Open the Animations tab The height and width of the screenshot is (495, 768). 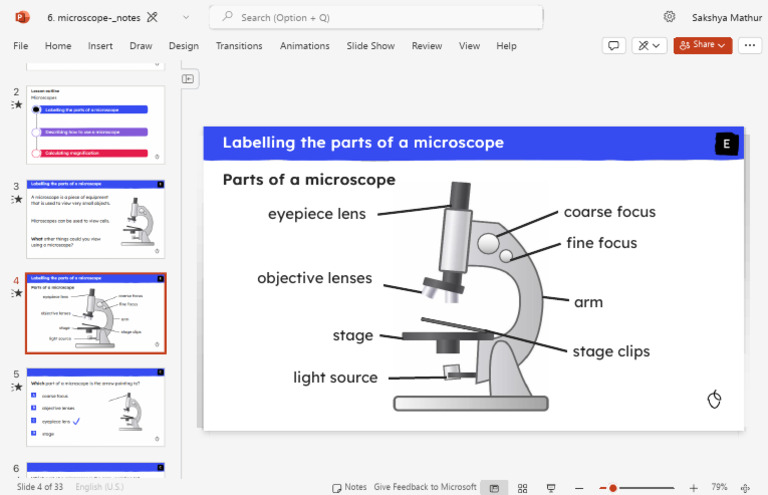pyautogui.click(x=304, y=46)
